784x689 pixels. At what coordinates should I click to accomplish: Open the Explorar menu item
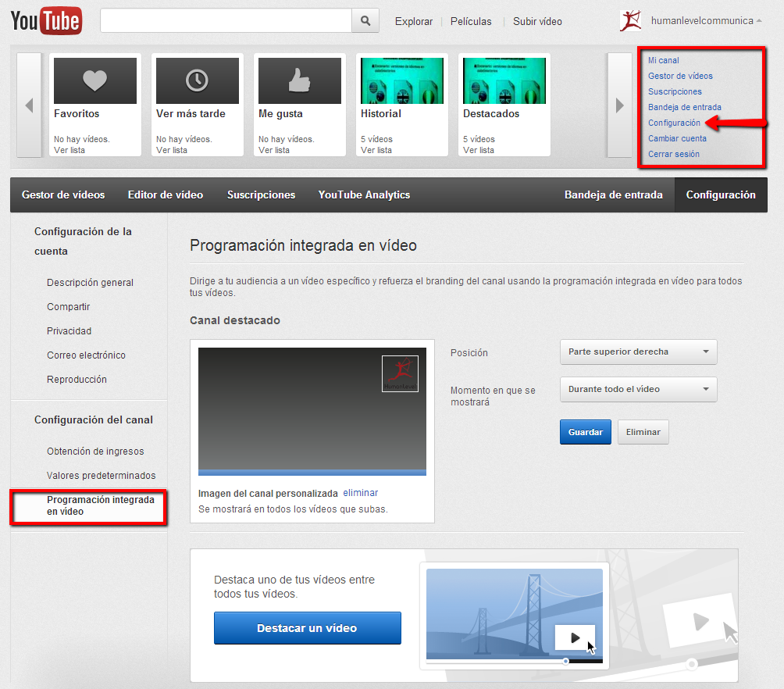413,21
